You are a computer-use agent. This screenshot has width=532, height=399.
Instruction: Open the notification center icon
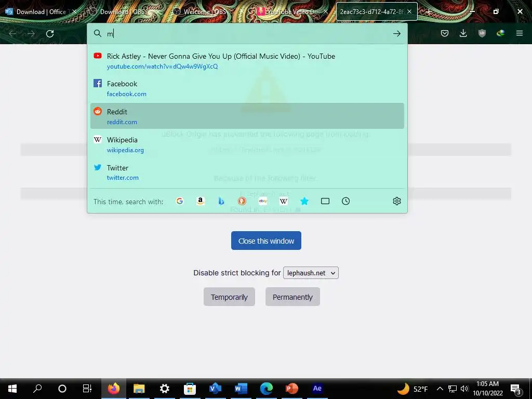click(x=516, y=389)
